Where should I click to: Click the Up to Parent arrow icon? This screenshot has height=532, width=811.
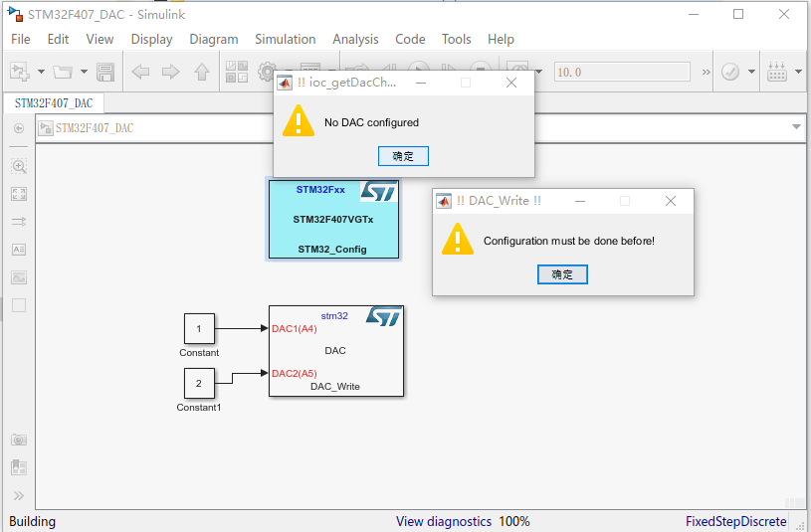(202, 72)
